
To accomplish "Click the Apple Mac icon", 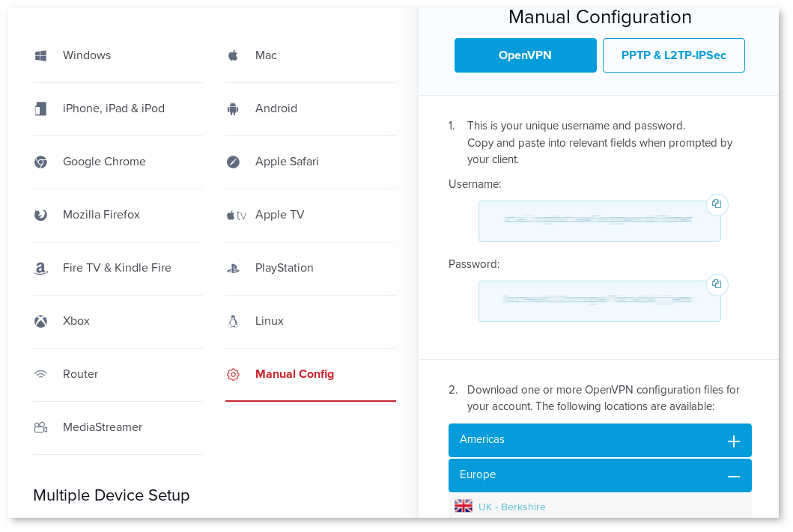I will pos(233,55).
